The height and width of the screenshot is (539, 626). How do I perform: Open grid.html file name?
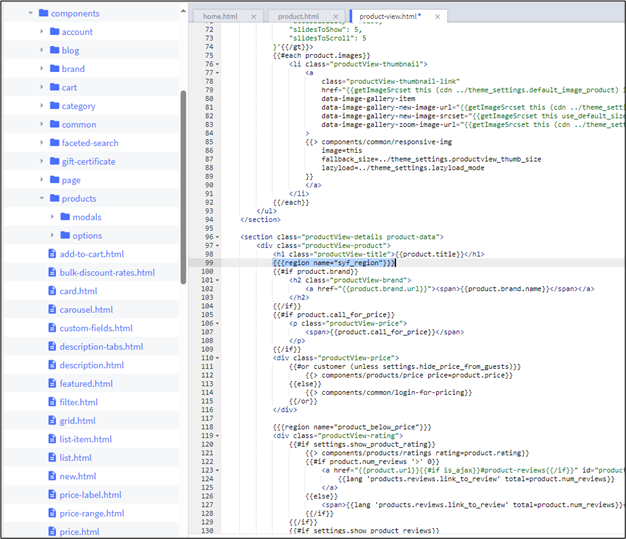coord(77,421)
